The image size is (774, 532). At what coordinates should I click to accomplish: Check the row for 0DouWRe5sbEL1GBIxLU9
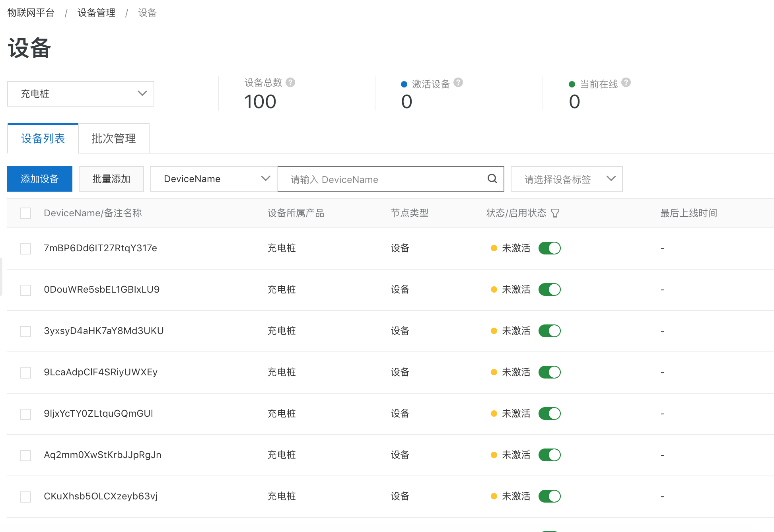(x=25, y=290)
